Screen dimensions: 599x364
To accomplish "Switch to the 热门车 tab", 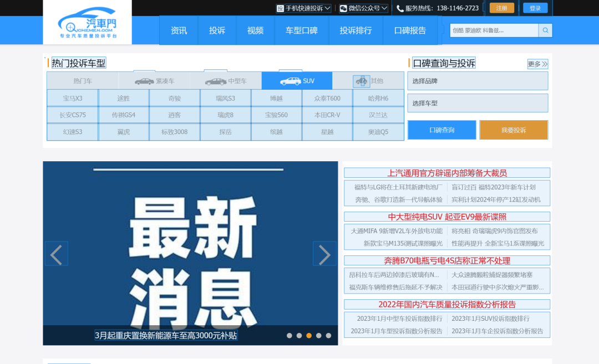I will 83,81.
